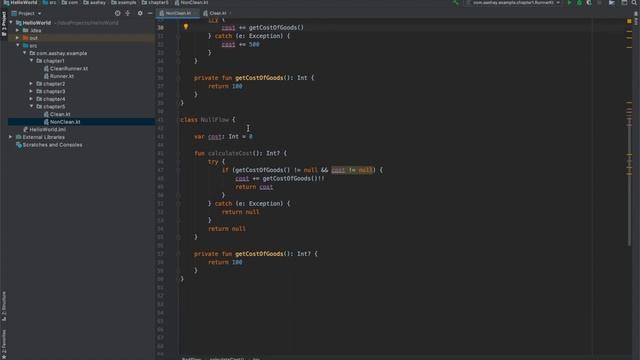640x360 pixels.
Task: Expand External Libraries node
Action: pyautogui.click(x=11, y=137)
